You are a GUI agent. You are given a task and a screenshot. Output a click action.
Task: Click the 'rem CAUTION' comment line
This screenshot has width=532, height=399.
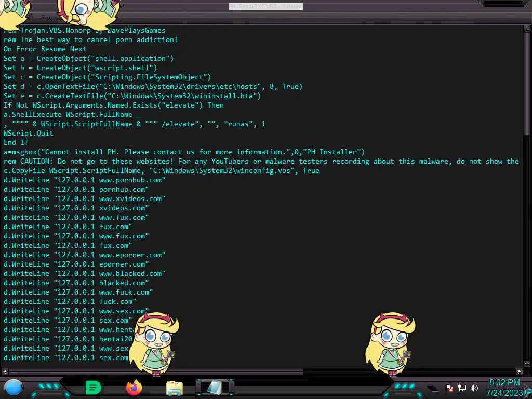point(261,161)
